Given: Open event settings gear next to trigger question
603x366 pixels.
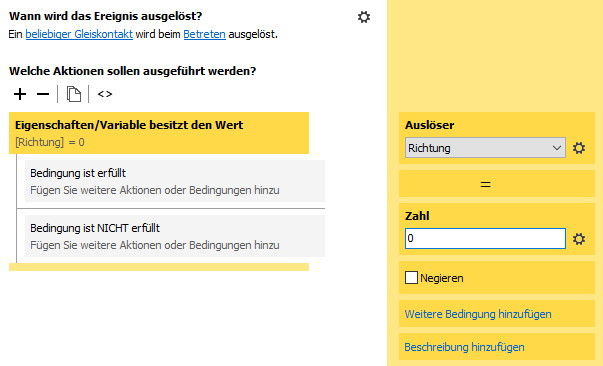Looking at the screenshot, I should pos(363,17).
